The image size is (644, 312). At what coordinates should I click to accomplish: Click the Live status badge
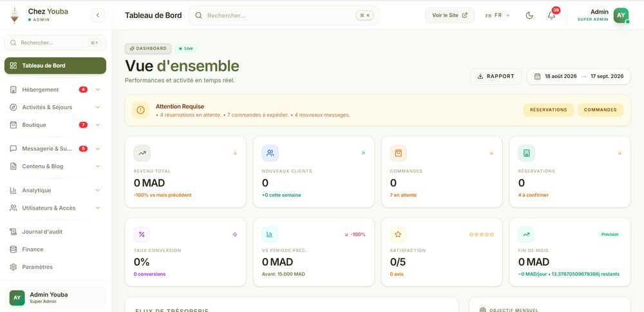[186, 48]
